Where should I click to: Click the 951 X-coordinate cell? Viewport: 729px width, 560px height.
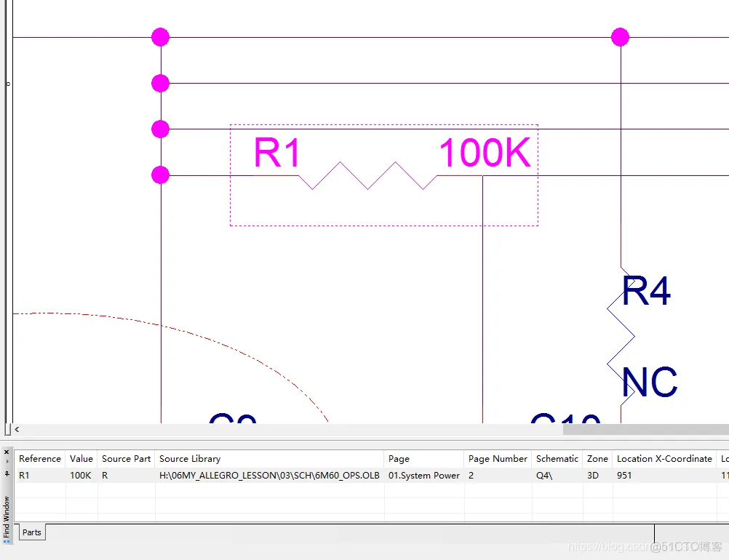664,476
